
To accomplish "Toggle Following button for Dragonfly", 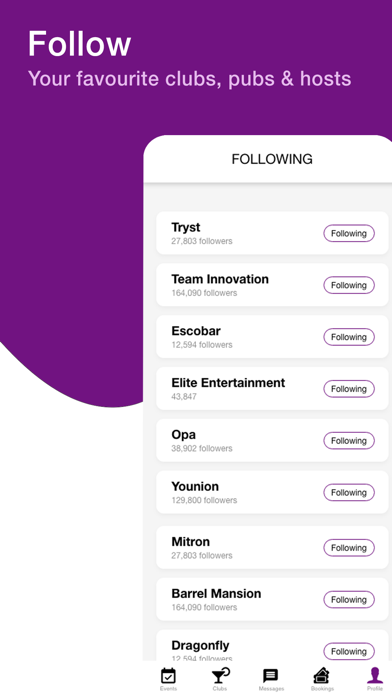I will pos(349,652).
